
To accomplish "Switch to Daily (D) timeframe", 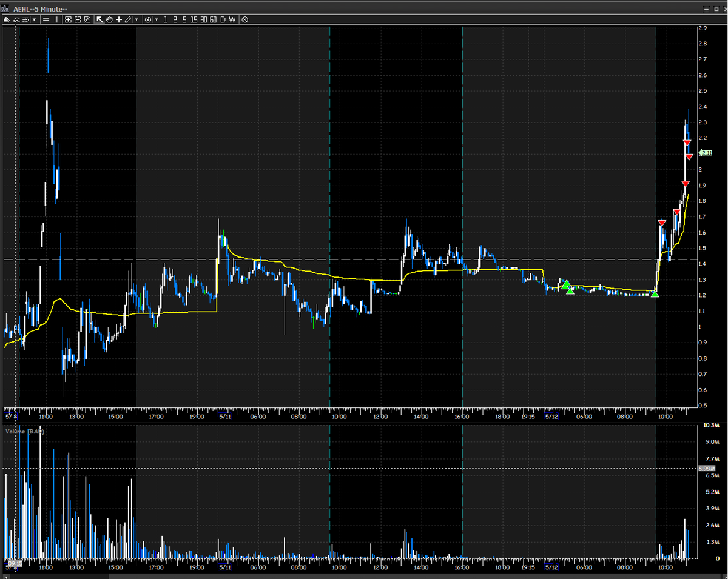I will point(223,19).
